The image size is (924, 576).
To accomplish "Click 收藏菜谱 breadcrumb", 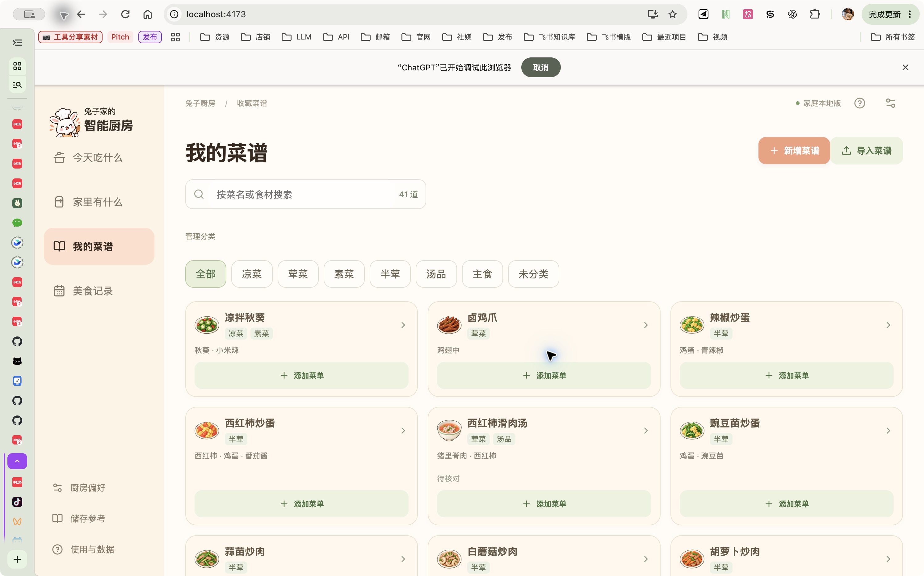I will [252, 103].
